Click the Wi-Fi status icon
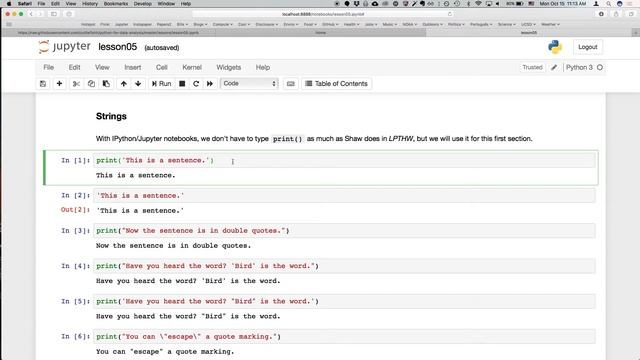This screenshot has height=360, width=640. coord(478,4)
